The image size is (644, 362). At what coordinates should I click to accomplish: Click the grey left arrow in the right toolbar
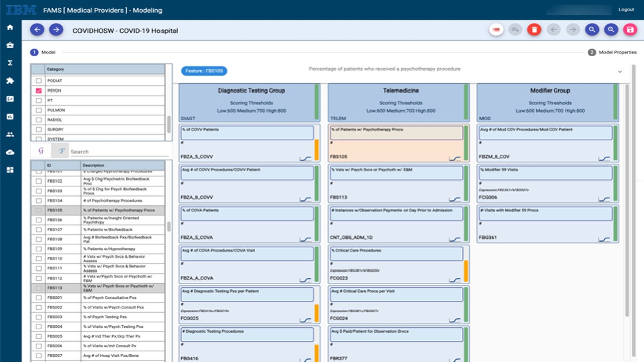pos(553,30)
